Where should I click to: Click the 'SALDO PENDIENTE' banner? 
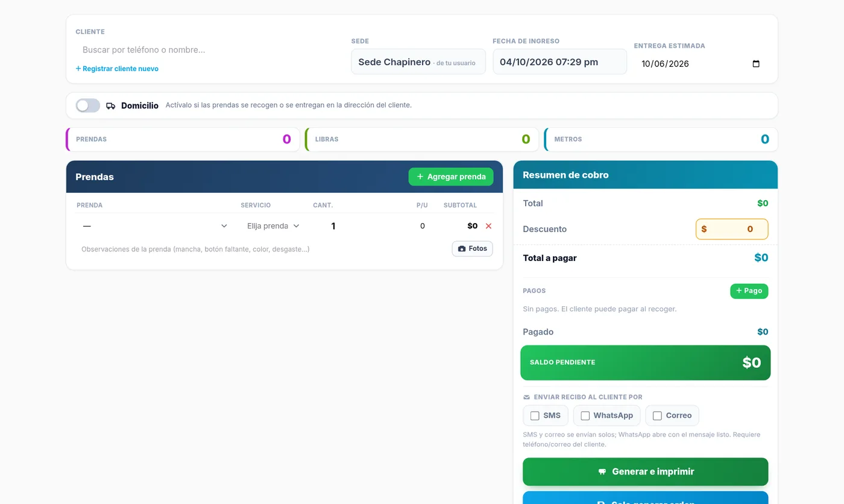pos(645,362)
